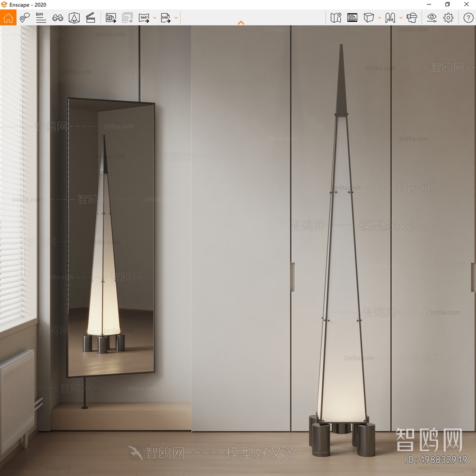The image size is (476, 476).
Task: Open the mini-map with location pin
Action: 336,18
